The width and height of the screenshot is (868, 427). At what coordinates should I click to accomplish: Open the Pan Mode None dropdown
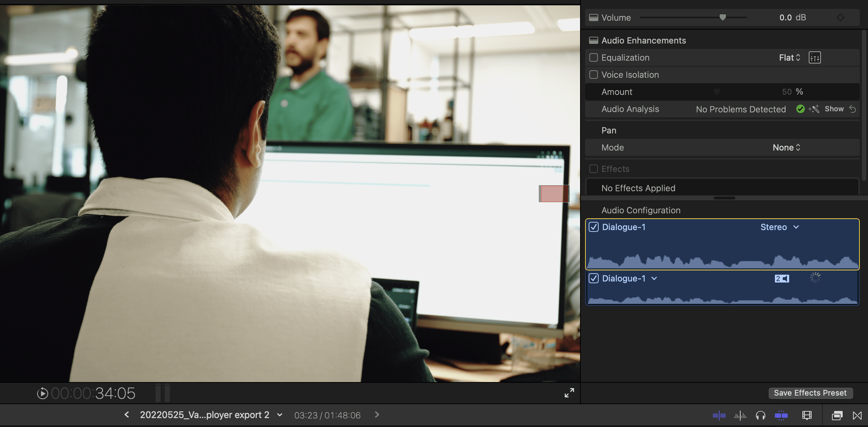[x=786, y=147]
